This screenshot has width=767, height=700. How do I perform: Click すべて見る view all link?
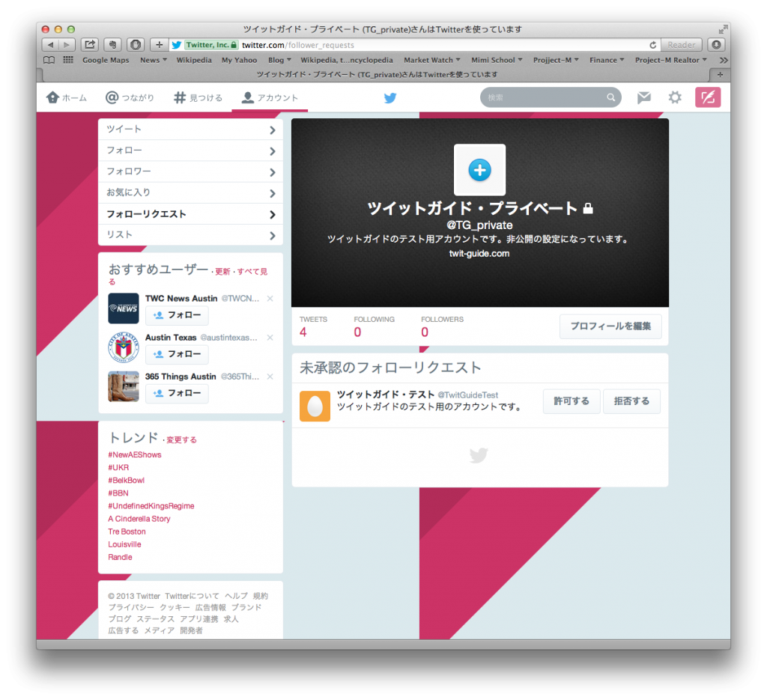pyautogui.click(x=252, y=272)
